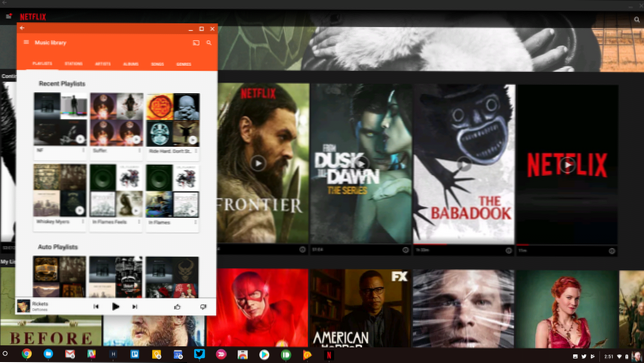Click the Netflix search magnifier icon
Viewport: 644px width, 363px height.
click(x=637, y=19)
